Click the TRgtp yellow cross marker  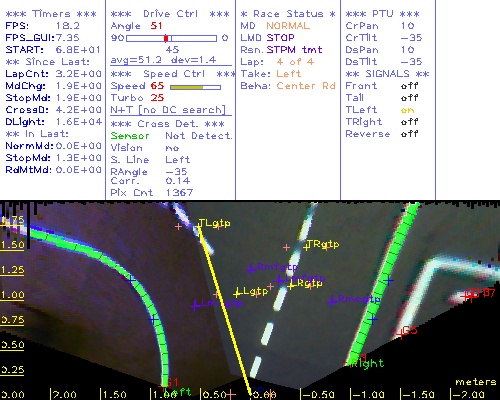click(x=306, y=247)
